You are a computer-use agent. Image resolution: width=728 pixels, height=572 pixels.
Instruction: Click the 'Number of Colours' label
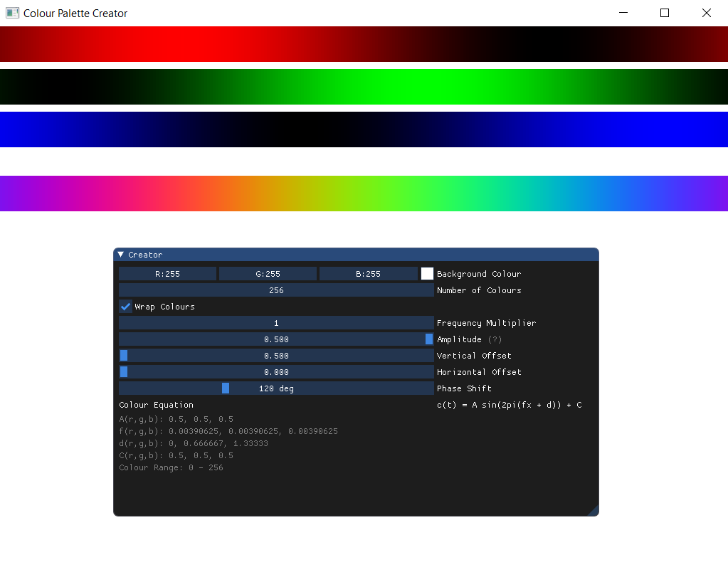(x=479, y=290)
